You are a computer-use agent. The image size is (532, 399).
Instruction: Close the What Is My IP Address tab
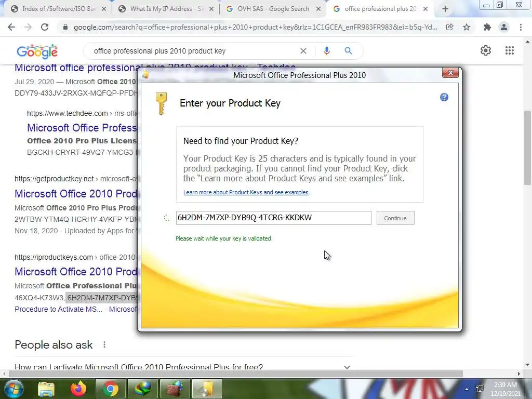point(211,9)
